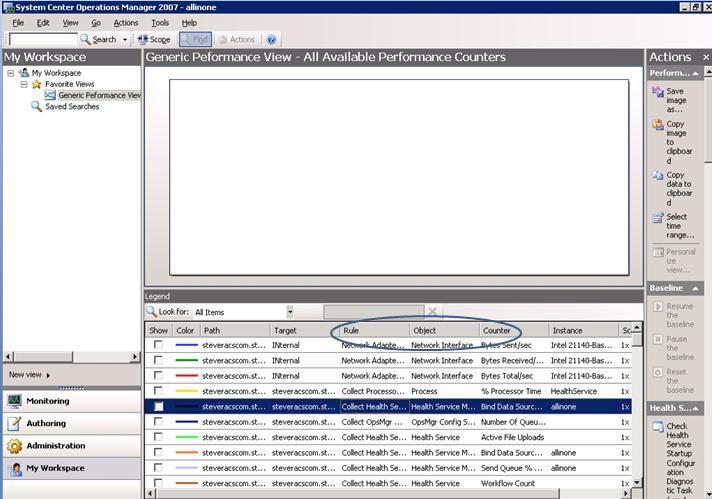This screenshot has width=712, height=499.
Task: Check Show box for Number Of Queue row
Action: click(158, 422)
